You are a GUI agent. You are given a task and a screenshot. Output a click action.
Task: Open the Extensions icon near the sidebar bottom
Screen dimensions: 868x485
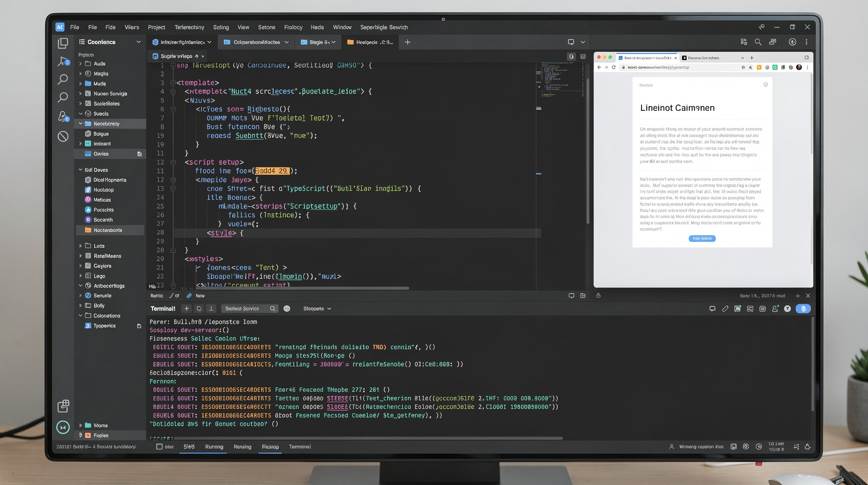(63, 406)
